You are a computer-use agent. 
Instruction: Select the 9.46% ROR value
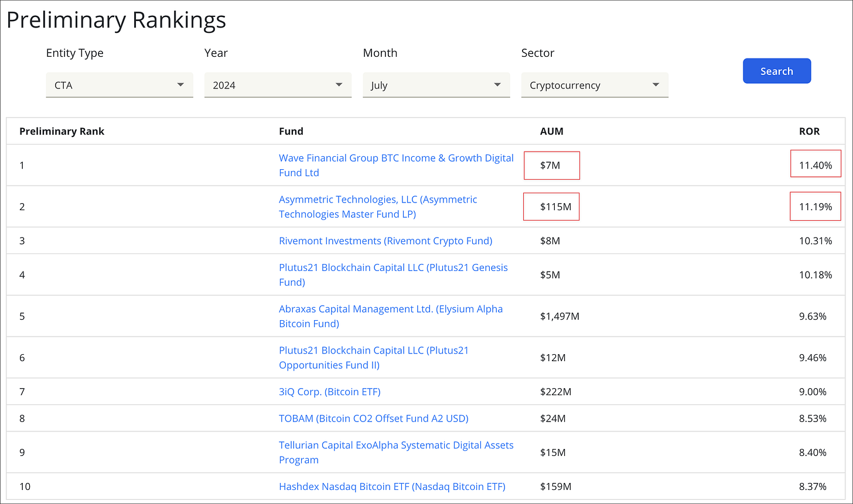(813, 358)
